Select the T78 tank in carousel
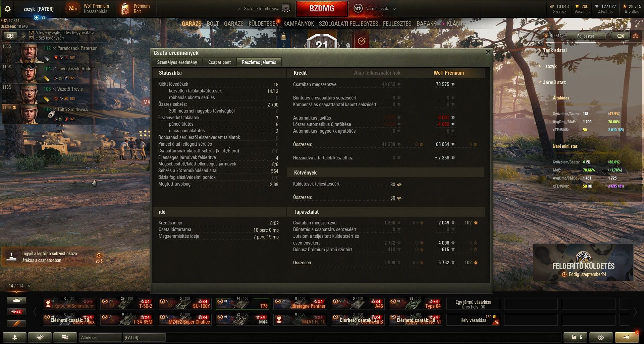This screenshot has width=644, height=344. 243,304
